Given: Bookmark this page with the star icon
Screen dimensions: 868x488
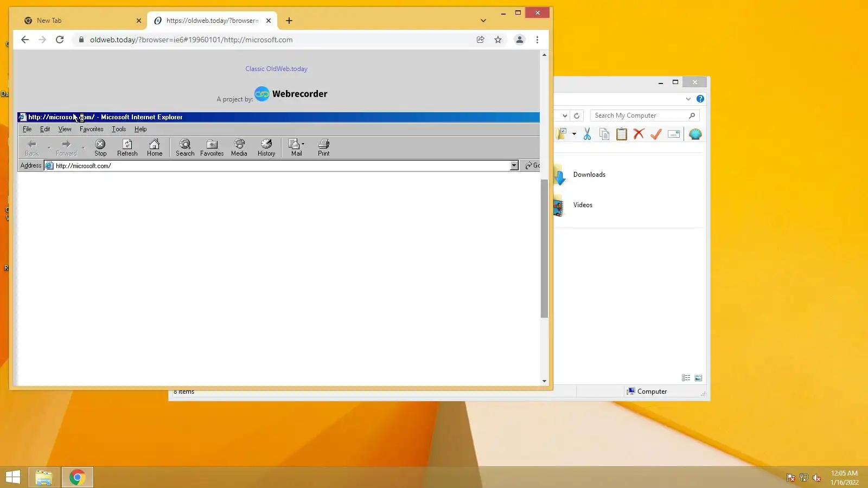Looking at the screenshot, I should (498, 40).
